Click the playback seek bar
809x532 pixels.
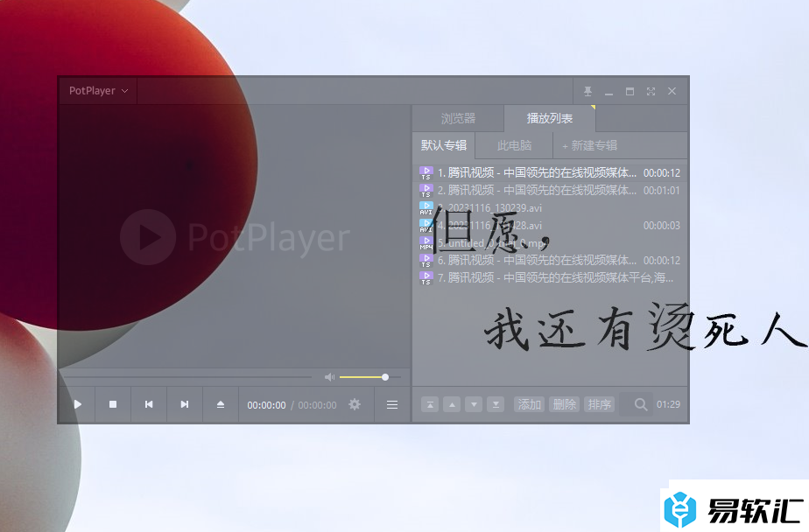click(186, 377)
